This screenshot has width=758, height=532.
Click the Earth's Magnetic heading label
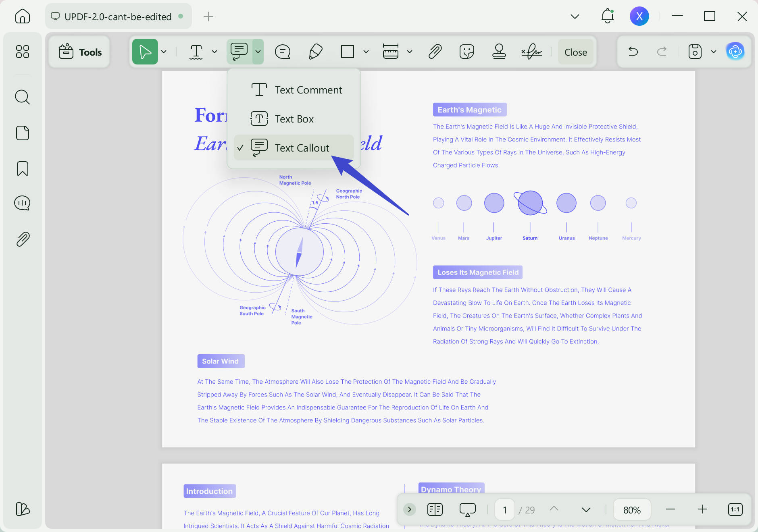470,110
